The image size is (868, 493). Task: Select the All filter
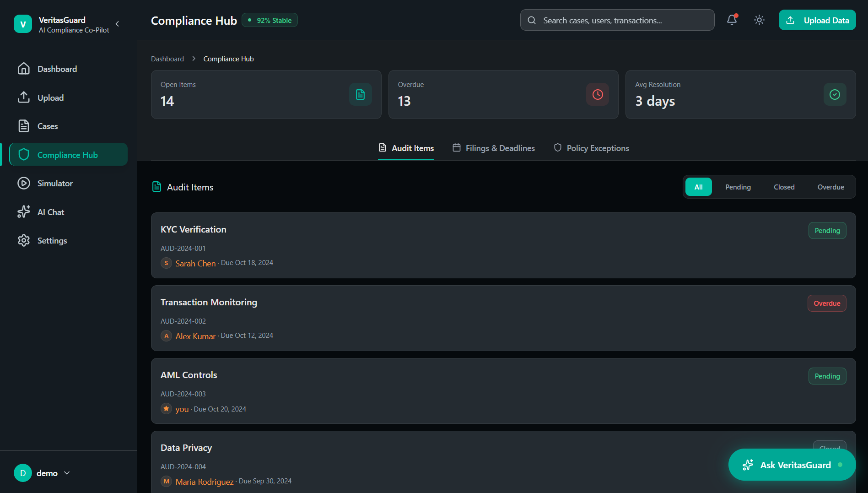(x=698, y=187)
